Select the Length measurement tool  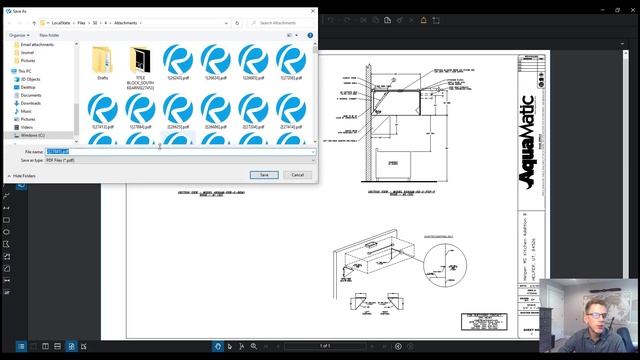[x=7, y=280]
